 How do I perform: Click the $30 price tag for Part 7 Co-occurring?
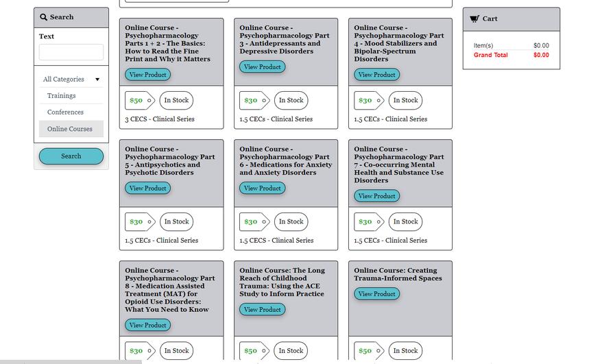369,221
